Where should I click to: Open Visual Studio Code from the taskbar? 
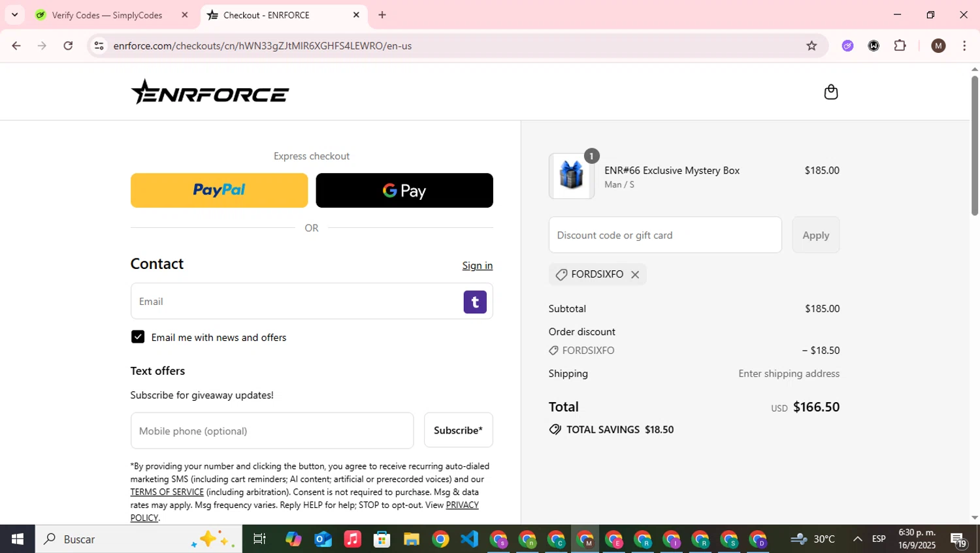click(x=470, y=539)
